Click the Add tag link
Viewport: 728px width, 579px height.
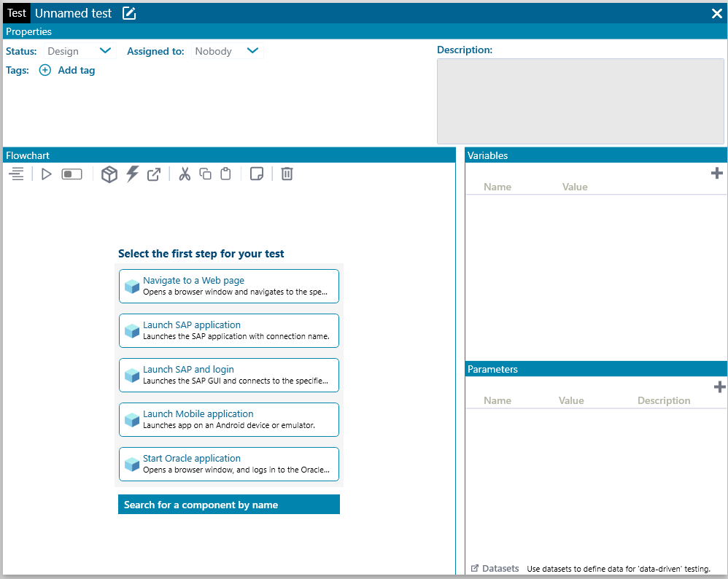[x=76, y=70]
